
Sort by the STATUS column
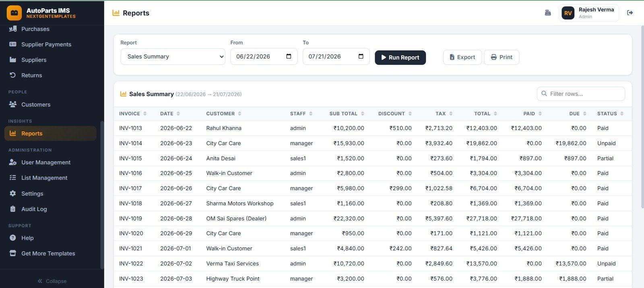611,114
